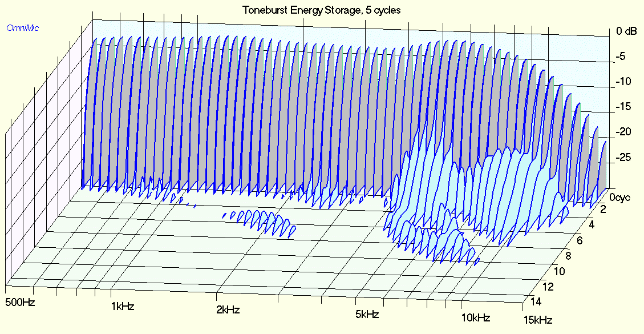Select the 2kHz frequency axis label

(228, 309)
